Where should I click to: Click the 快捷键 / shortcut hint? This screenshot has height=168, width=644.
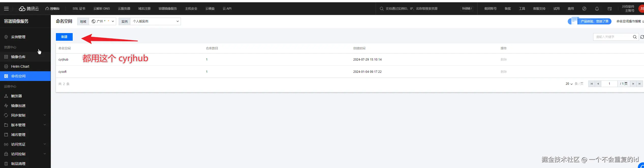pos(467,9)
